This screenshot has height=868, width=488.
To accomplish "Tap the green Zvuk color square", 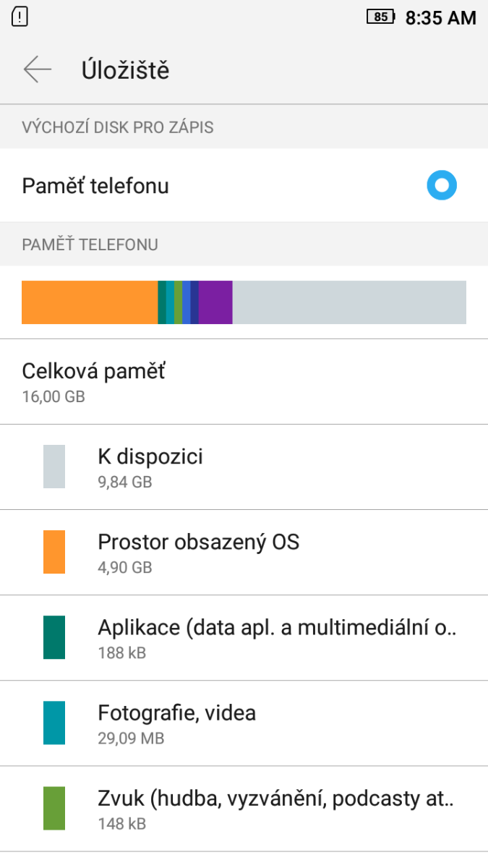I will point(54,808).
